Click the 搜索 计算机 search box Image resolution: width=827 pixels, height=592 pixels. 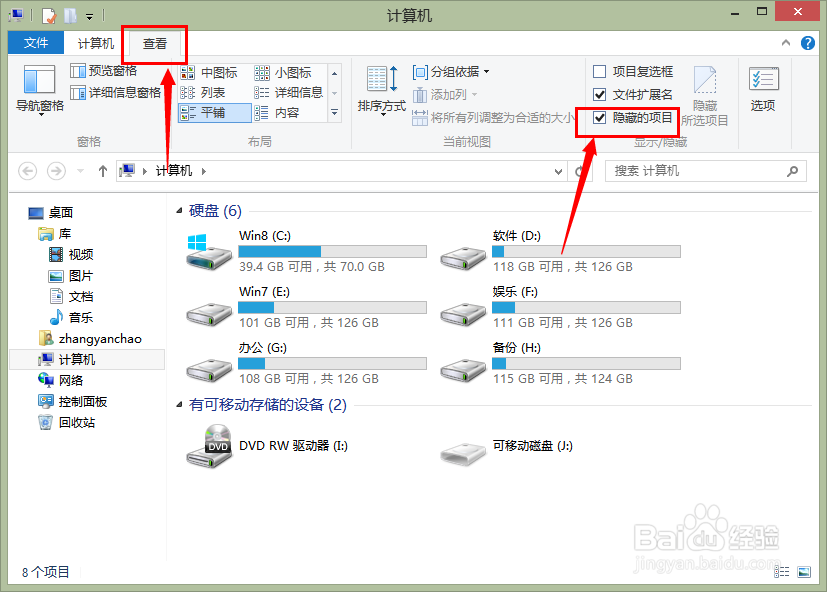click(706, 171)
